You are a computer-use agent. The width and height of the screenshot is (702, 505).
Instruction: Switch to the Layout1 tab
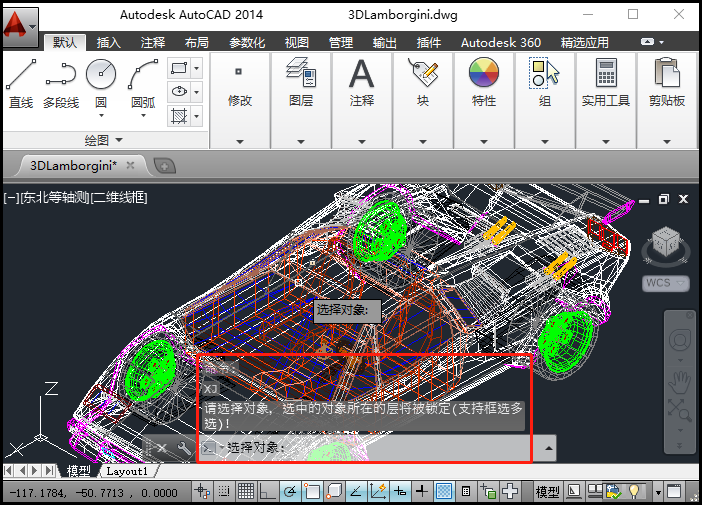pos(127,471)
